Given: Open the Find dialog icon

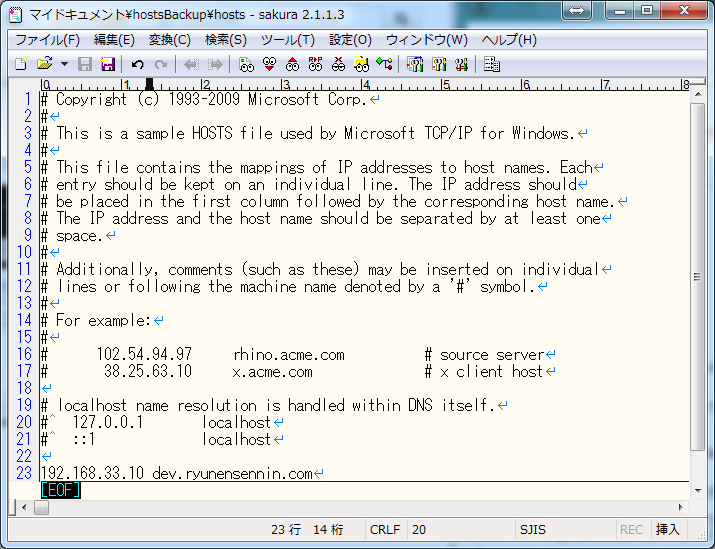Looking at the screenshot, I should click(x=246, y=64).
